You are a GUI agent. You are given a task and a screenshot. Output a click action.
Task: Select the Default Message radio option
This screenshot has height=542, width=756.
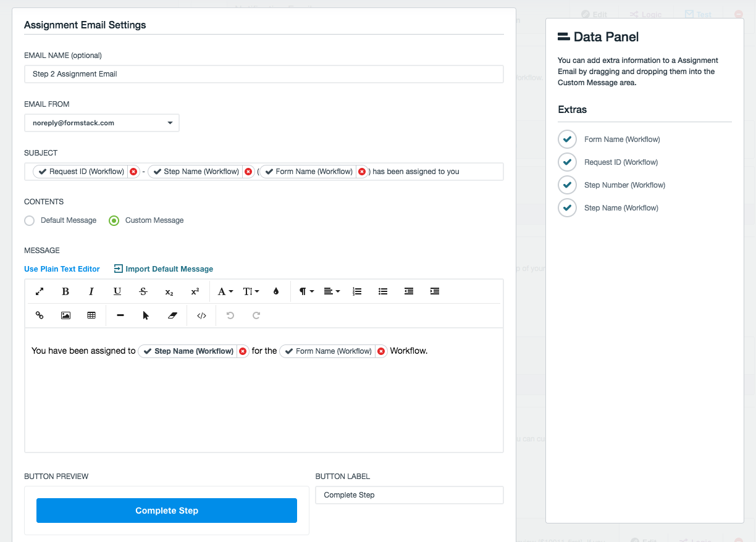[29, 220]
